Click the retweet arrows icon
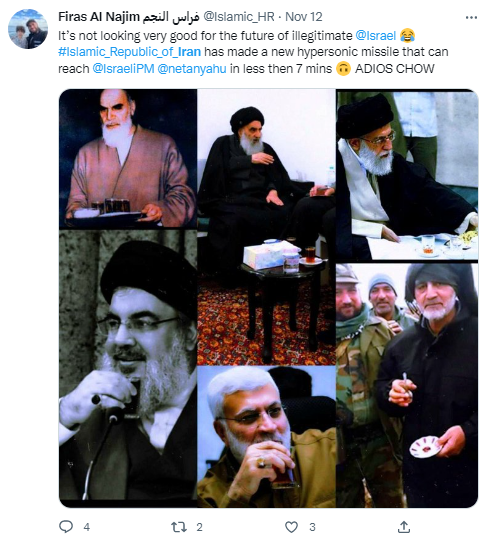The height and width of the screenshot is (538, 483). tap(179, 527)
